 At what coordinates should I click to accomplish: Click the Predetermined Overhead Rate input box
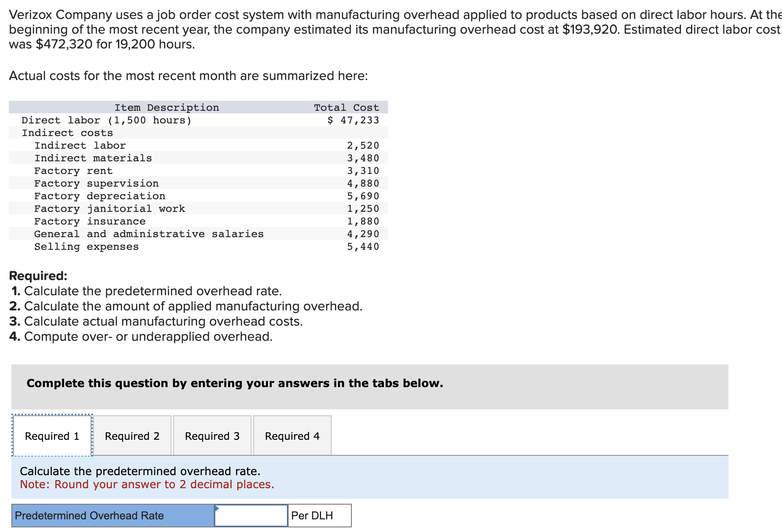251,516
